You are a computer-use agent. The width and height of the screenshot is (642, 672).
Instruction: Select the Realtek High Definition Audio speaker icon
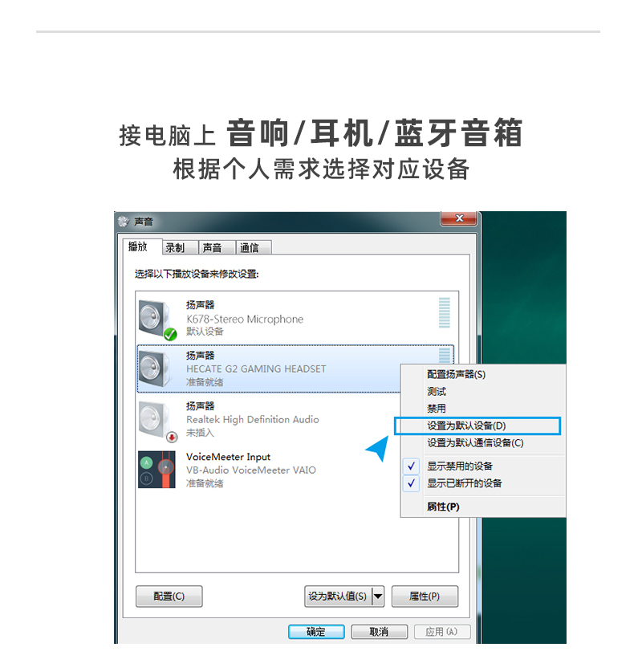tap(156, 422)
